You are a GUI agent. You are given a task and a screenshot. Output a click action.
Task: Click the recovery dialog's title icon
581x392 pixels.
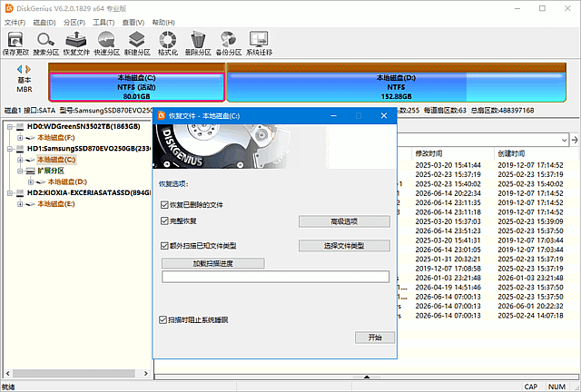coord(162,116)
